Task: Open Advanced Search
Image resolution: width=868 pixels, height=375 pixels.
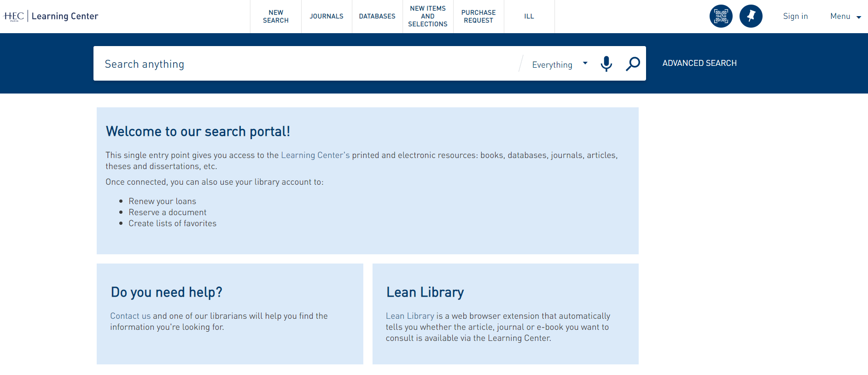Action: click(699, 63)
